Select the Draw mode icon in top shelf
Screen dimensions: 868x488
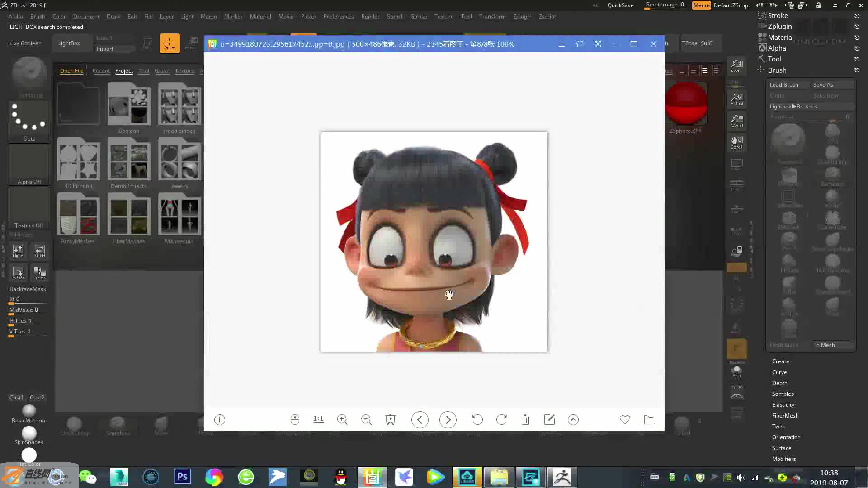pyautogui.click(x=170, y=43)
